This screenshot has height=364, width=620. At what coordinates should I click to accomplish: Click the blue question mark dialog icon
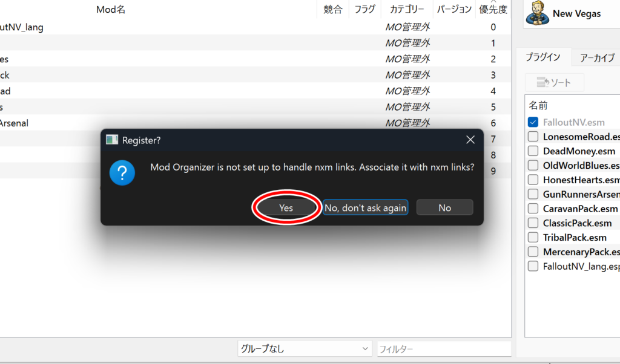122,174
